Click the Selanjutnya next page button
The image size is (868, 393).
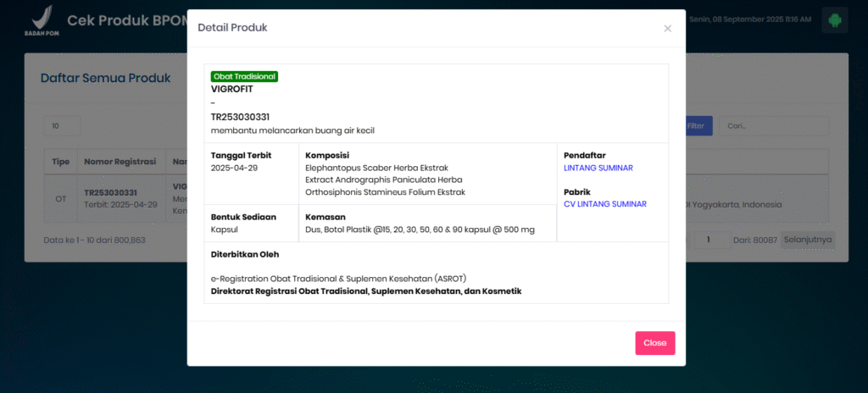[808, 241]
